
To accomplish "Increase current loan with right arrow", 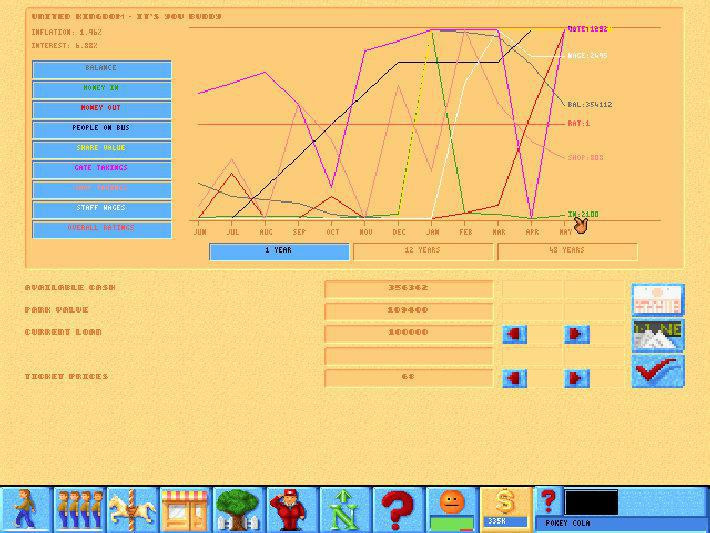I will pyautogui.click(x=577, y=334).
